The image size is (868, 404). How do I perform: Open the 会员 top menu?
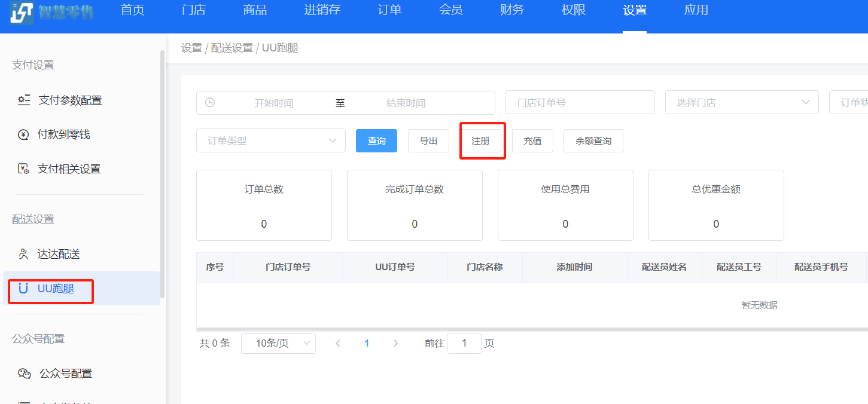click(450, 10)
